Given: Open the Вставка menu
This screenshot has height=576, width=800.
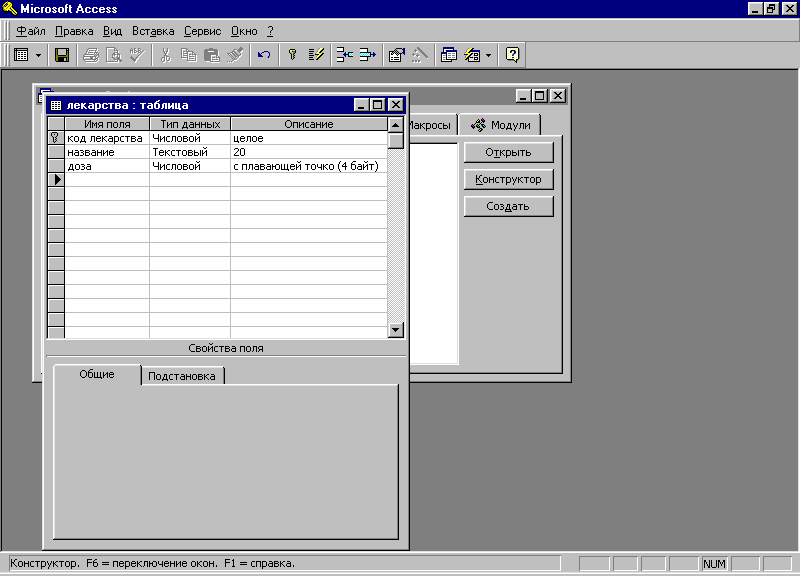Looking at the screenshot, I should (x=153, y=31).
